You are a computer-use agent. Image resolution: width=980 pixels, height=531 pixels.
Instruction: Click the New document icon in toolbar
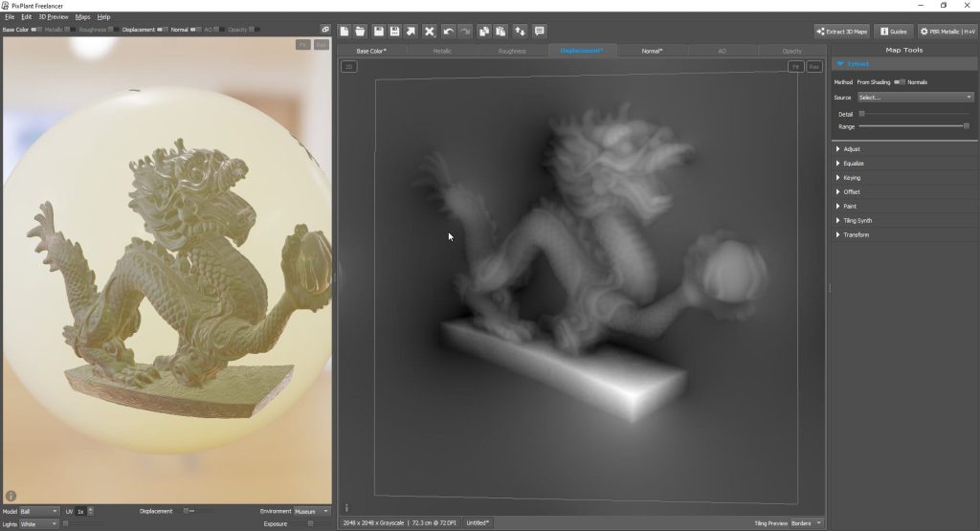pos(345,32)
